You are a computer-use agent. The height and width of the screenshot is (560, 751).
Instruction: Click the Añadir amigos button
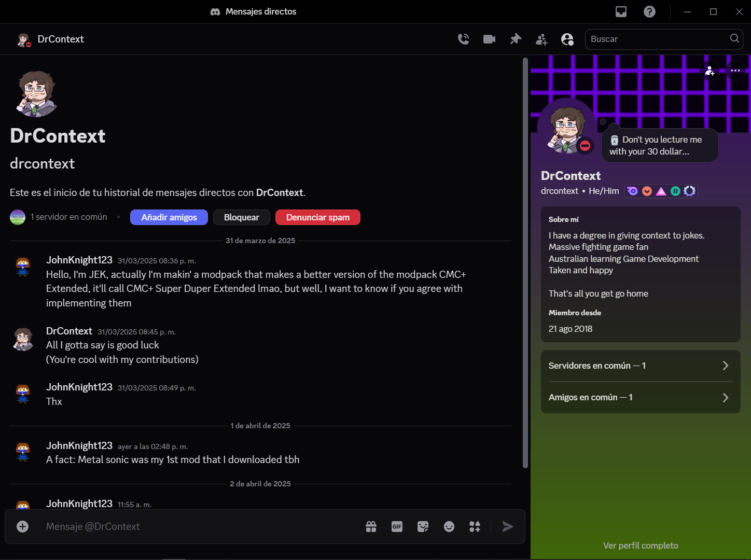click(169, 217)
